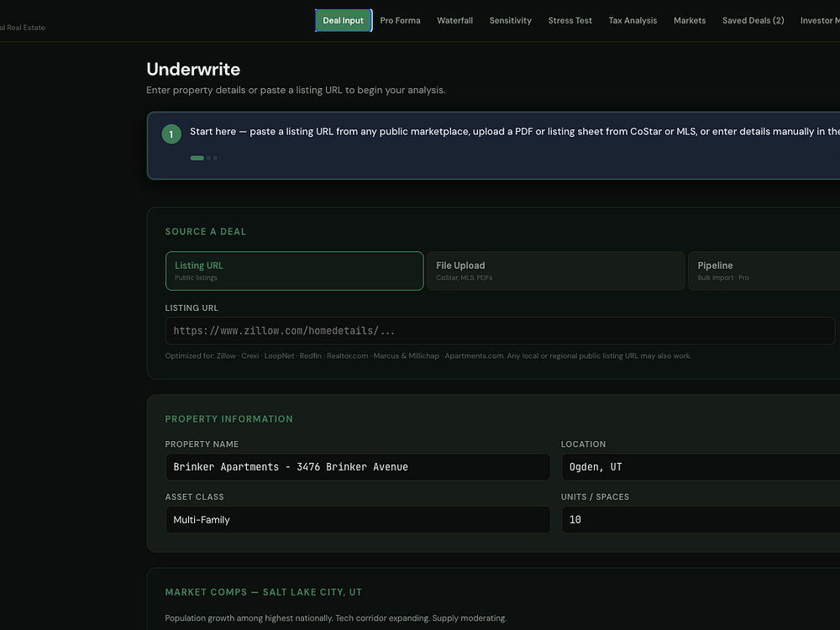This screenshot has width=840, height=630.
Task: Select the Pipeline bulk import option
Action: coord(764,271)
